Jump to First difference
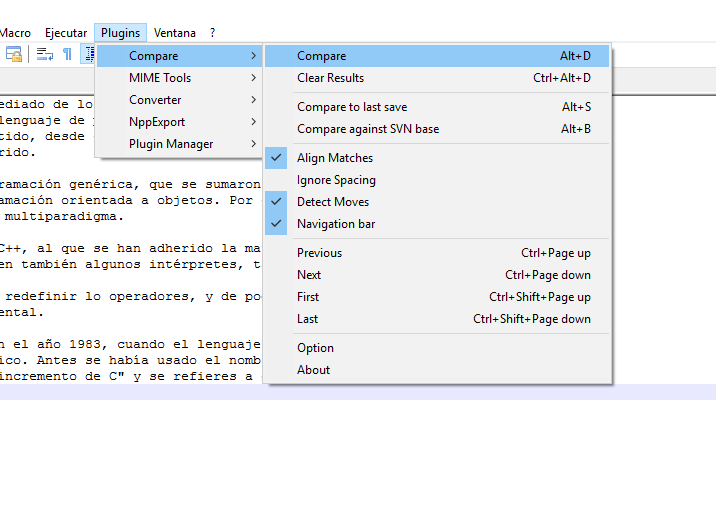Image resolution: width=716 pixels, height=508 pixels. (x=437, y=296)
